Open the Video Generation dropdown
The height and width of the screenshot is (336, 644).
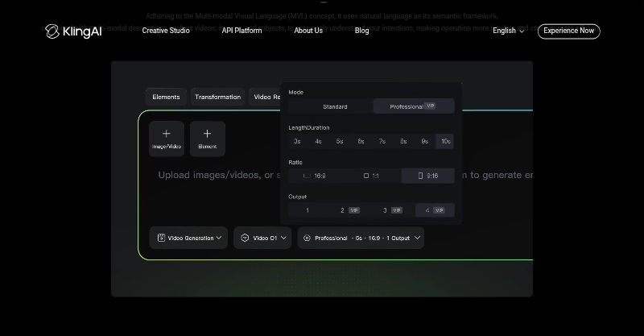coord(188,238)
